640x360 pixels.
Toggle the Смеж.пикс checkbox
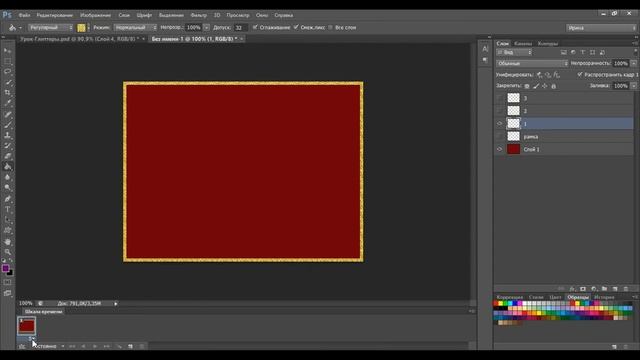point(296,27)
